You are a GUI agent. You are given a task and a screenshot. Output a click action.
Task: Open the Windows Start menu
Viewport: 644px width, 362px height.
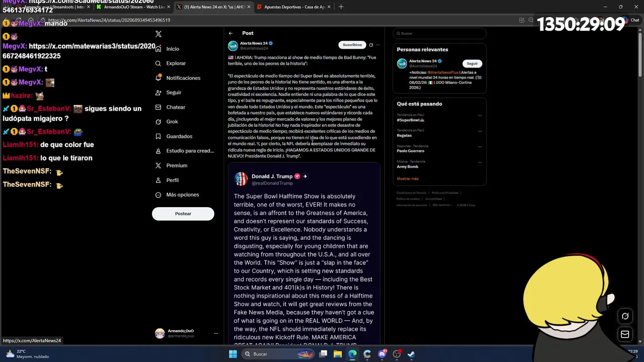click(x=233, y=354)
